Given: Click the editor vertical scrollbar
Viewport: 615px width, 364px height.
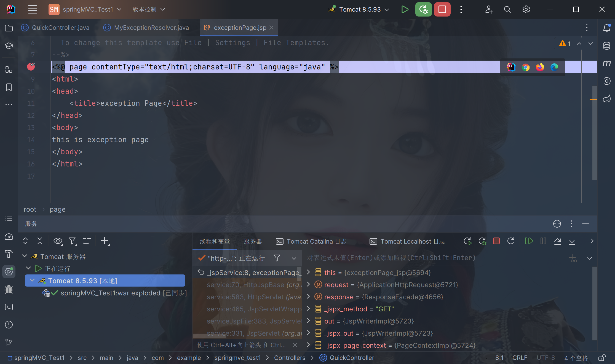Looking at the screenshot, I should (594, 132).
